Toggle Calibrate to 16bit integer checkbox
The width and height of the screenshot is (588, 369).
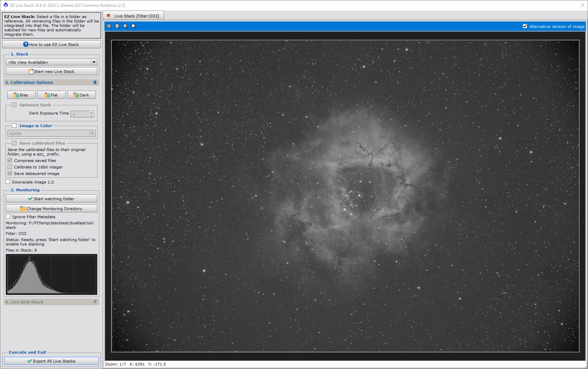pos(10,167)
